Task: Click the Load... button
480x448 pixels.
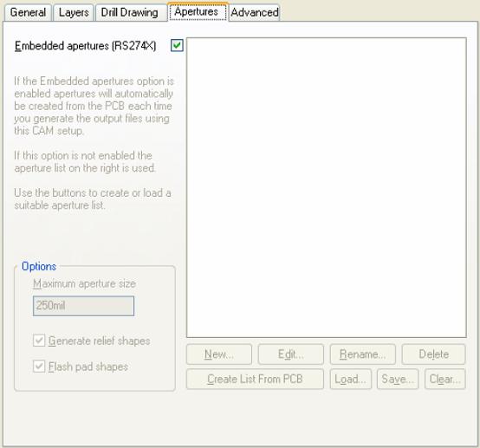Action: pos(351,379)
